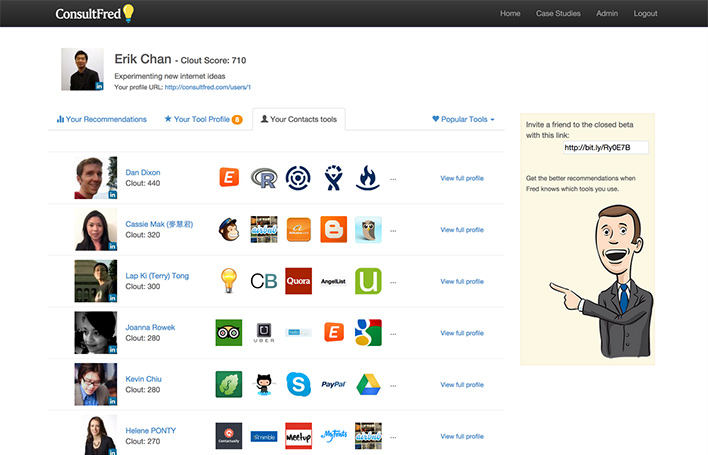Image resolution: width=708 pixels, height=455 pixels.
Task: Select the Meetup icon in Helene's row
Action: (298, 435)
